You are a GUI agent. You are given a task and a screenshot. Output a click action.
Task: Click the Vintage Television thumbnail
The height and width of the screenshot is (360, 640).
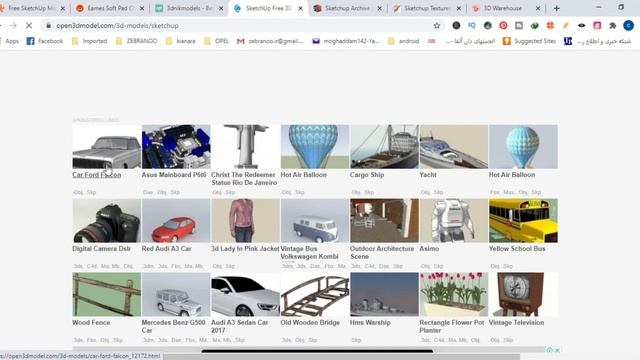(x=523, y=295)
